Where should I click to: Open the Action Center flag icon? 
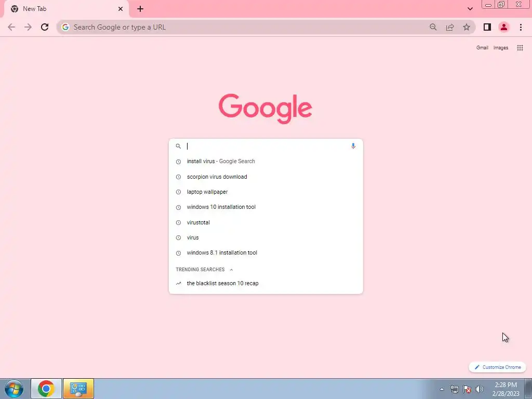pos(467,389)
